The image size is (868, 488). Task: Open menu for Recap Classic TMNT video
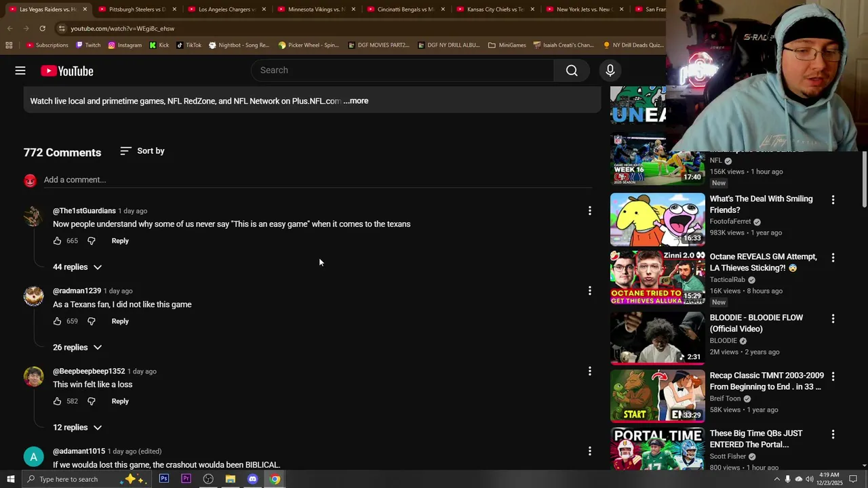click(x=833, y=376)
